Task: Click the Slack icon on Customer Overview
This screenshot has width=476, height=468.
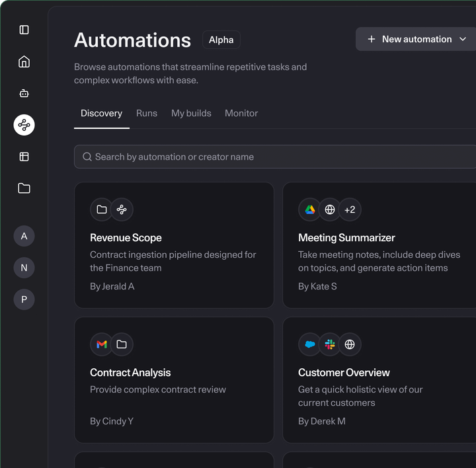Action: pyautogui.click(x=330, y=344)
